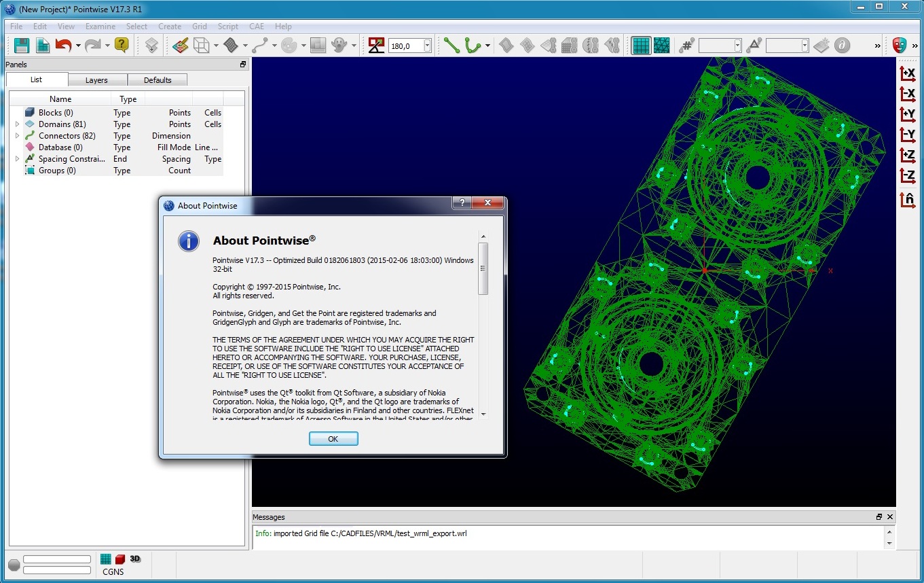Undo the last action with red arrow
This screenshot has width=924, height=583.
(x=63, y=46)
